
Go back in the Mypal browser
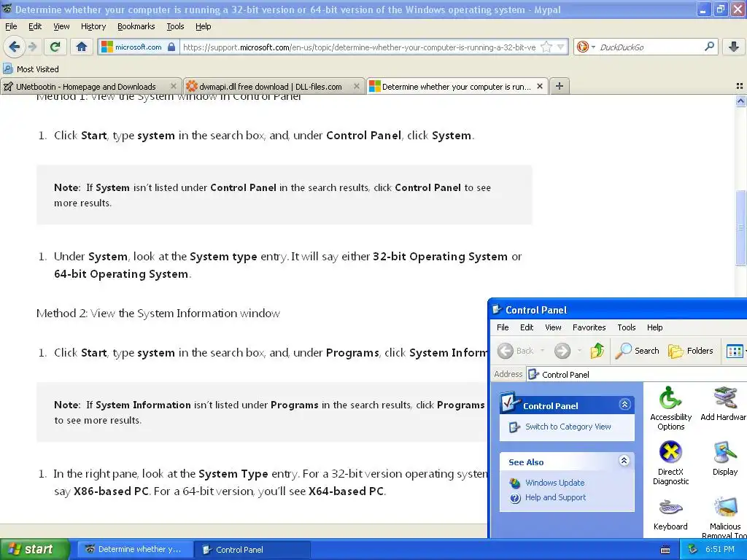[15, 47]
